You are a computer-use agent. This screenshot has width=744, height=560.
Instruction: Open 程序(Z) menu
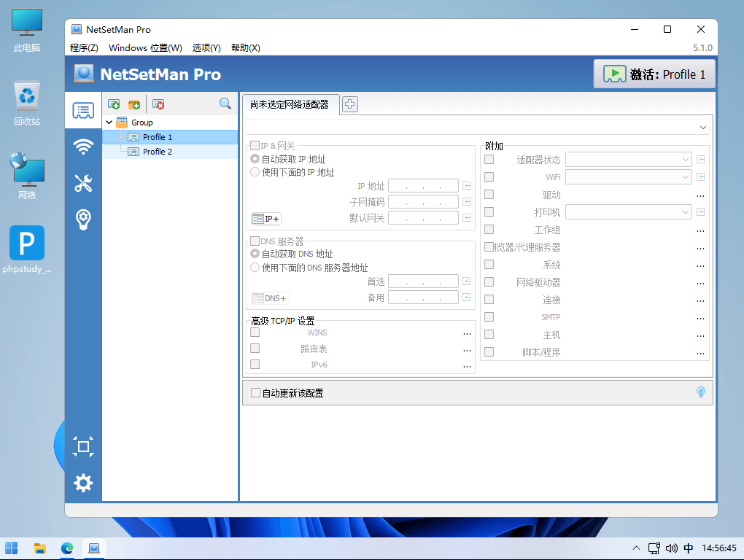pyautogui.click(x=84, y=48)
